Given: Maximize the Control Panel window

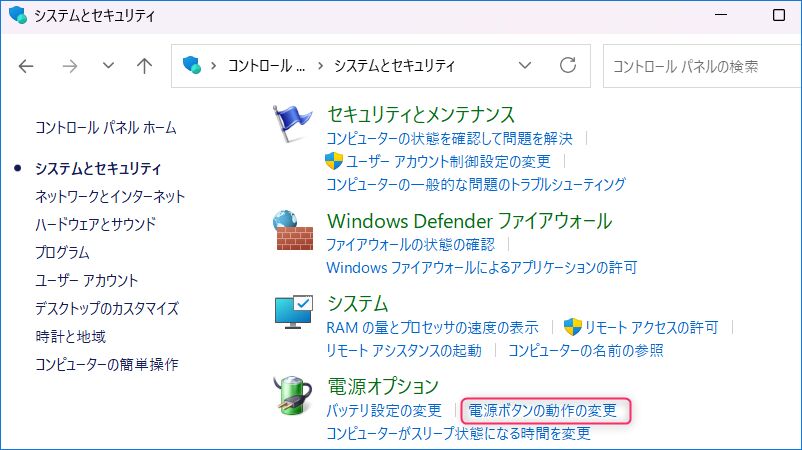Looking at the screenshot, I should [x=779, y=16].
